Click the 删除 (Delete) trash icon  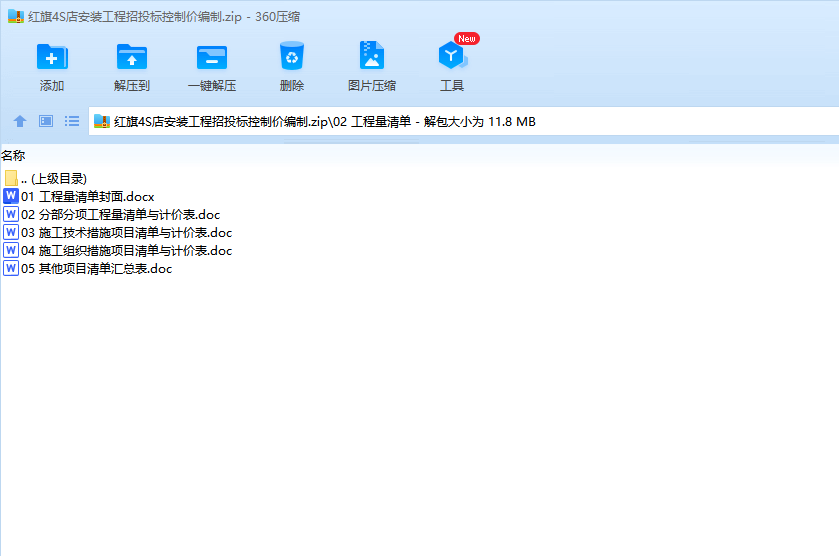point(292,56)
